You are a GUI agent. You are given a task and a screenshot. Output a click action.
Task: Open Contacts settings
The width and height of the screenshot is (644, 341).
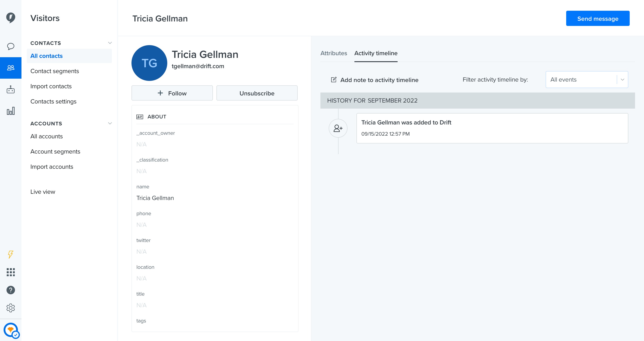(53, 102)
